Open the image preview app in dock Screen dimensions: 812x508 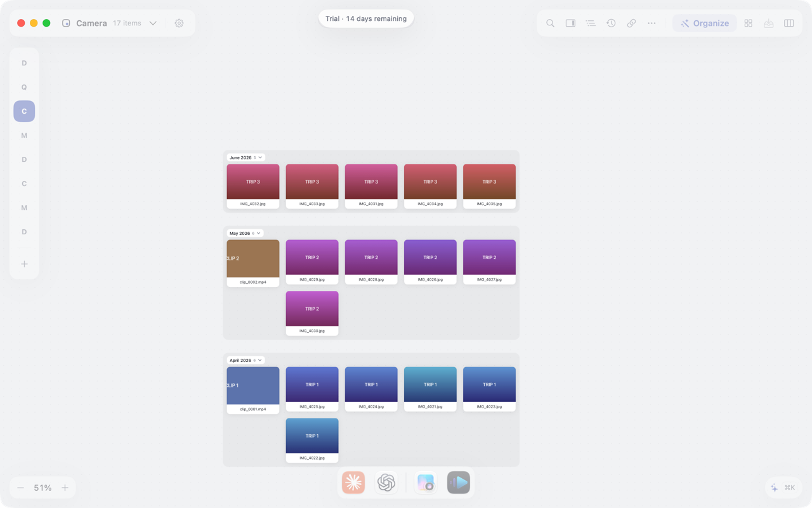pos(426,483)
